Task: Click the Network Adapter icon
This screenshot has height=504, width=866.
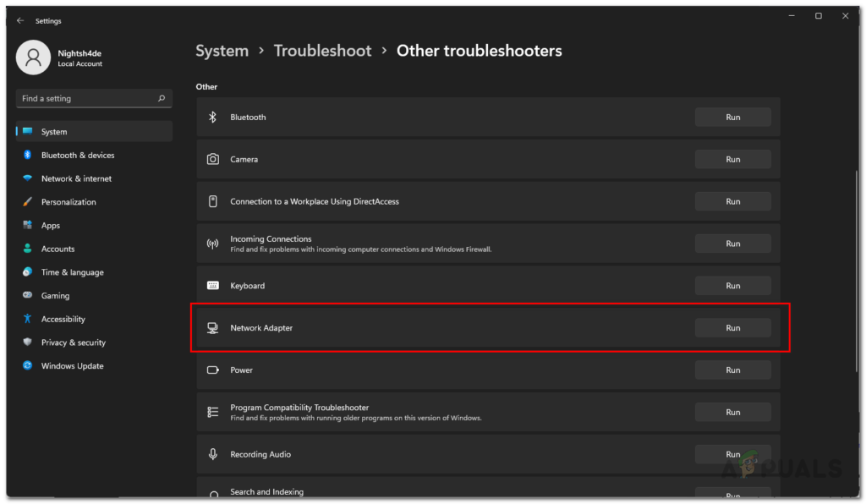Action: pyautogui.click(x=213, y=328)
